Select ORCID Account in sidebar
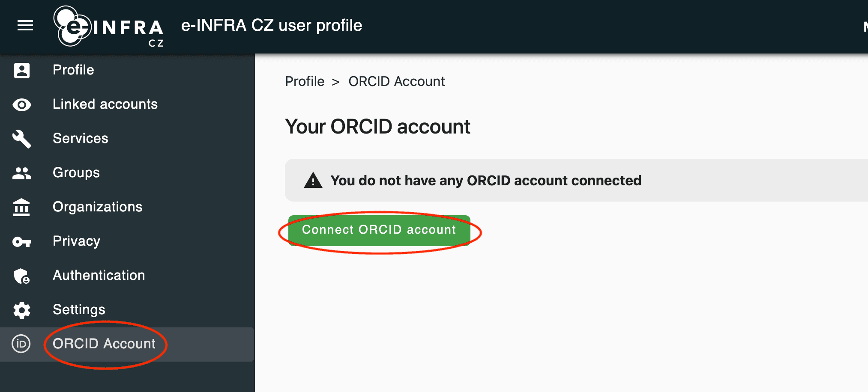This screenshot has height=392, width=868. [x=104, y=344]
